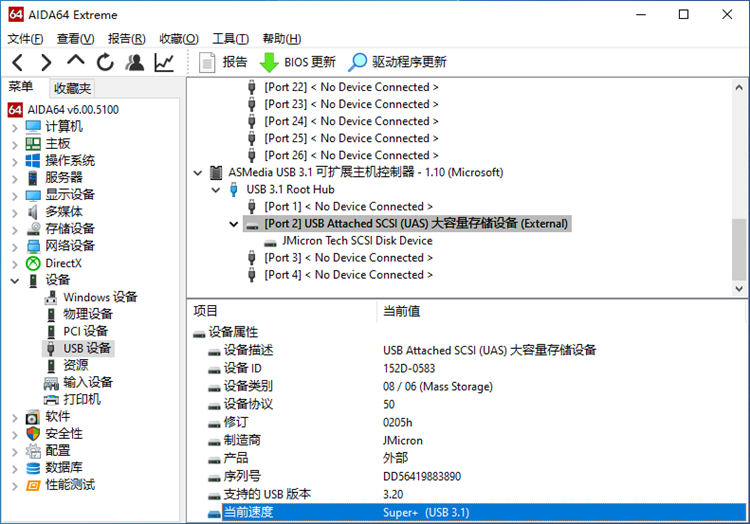Click the 当前值 column header

click(402, 311)
